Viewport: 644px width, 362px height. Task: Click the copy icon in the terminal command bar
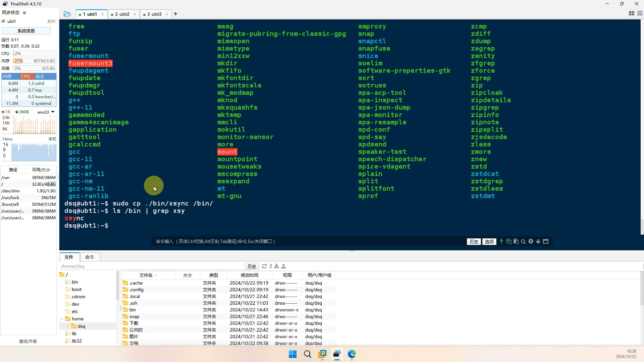(x=509, y=241)
